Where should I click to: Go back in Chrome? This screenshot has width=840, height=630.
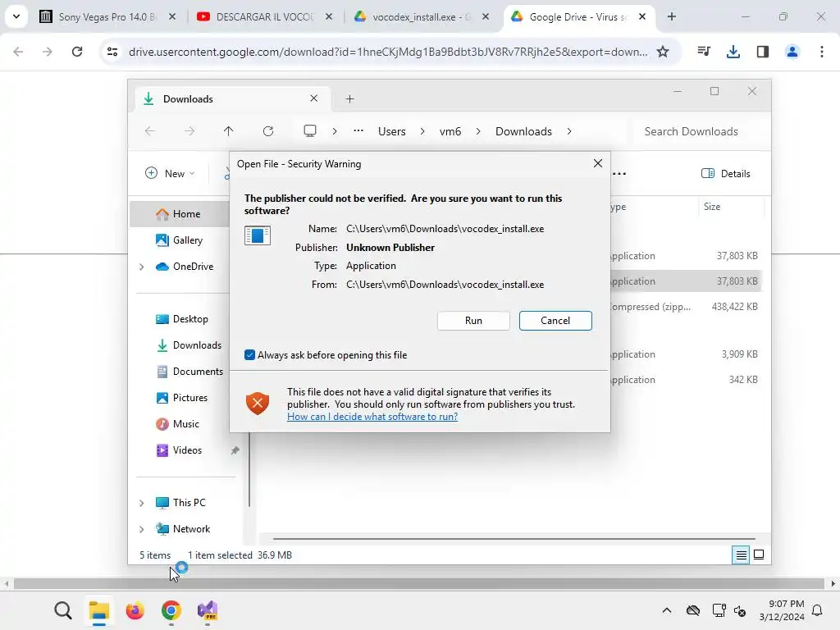click(x=18, y=52)
